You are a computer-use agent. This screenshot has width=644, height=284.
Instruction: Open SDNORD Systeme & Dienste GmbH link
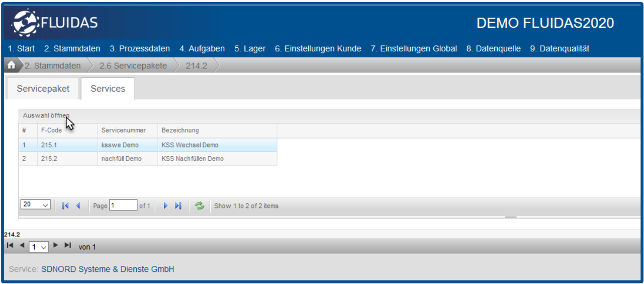[115, 269]
